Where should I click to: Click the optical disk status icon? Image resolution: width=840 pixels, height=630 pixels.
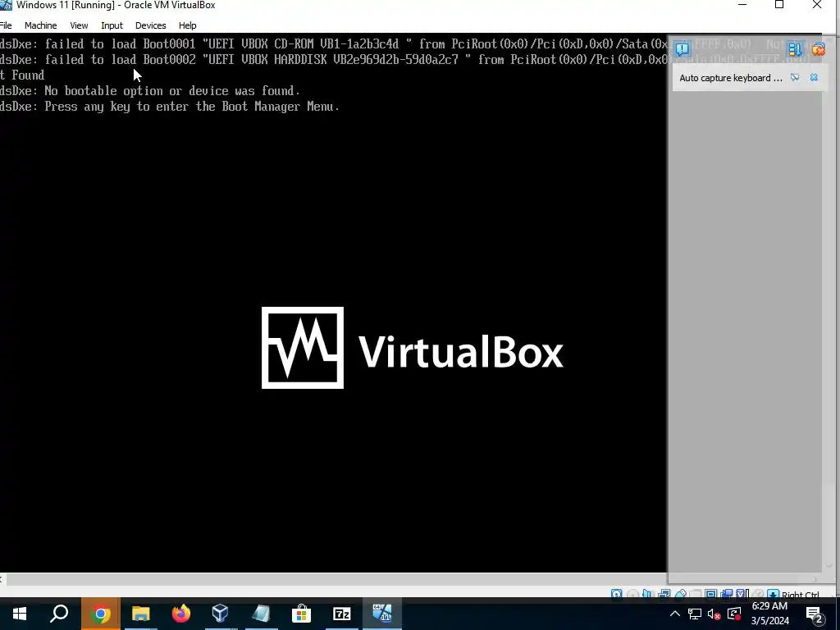click(632, 594)
